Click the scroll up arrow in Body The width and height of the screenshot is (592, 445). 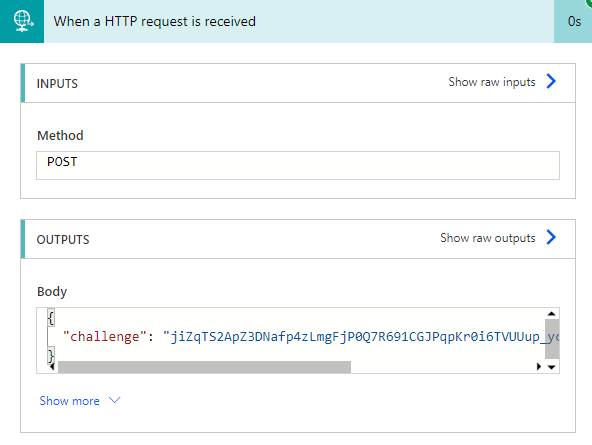pyautogui.click(x=552, y=314)
